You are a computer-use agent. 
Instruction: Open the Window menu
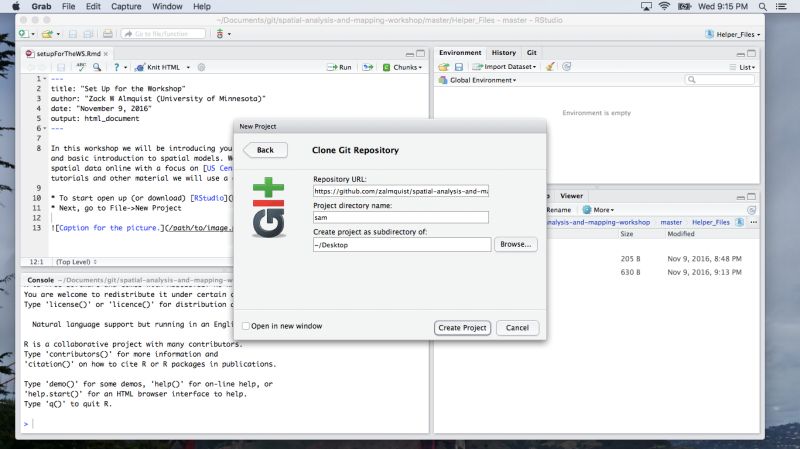167,7
